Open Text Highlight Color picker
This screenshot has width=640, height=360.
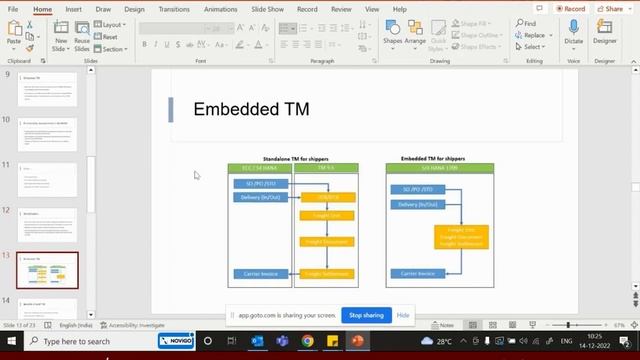[x=240, y=44]
